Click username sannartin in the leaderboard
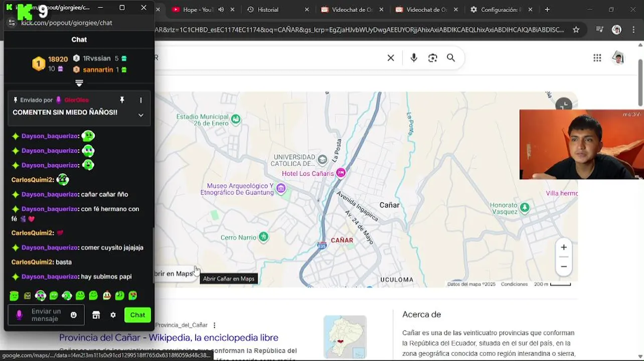Screen dimensions: 644x361 pos(98,70)
